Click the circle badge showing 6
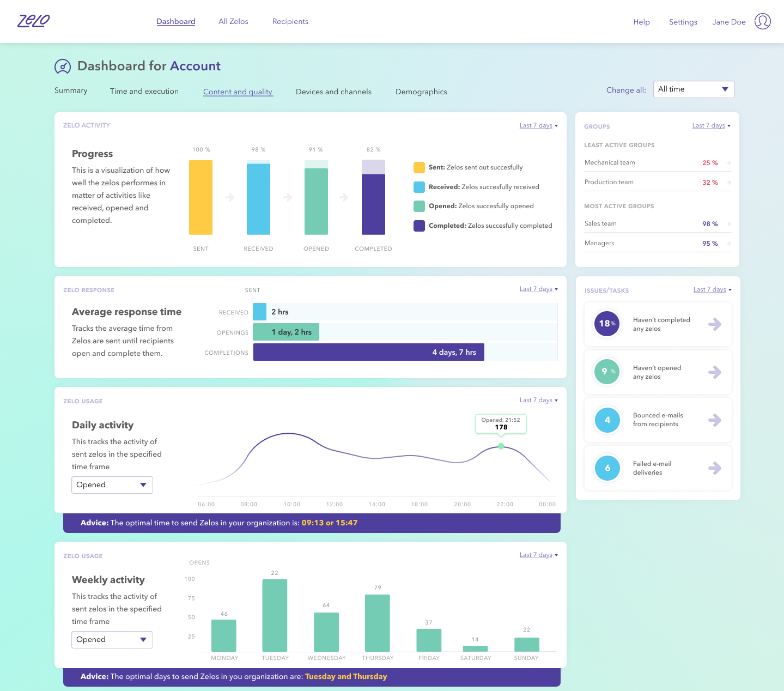Image resolution: width=784 pixels, height=691 pixels. 607,468
